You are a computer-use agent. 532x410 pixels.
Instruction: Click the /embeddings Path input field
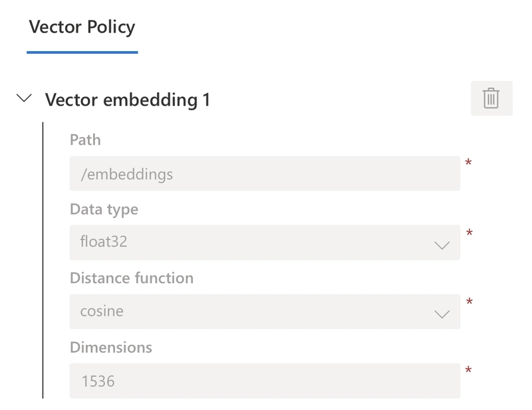pyautogui.click(x=265, y=173)
